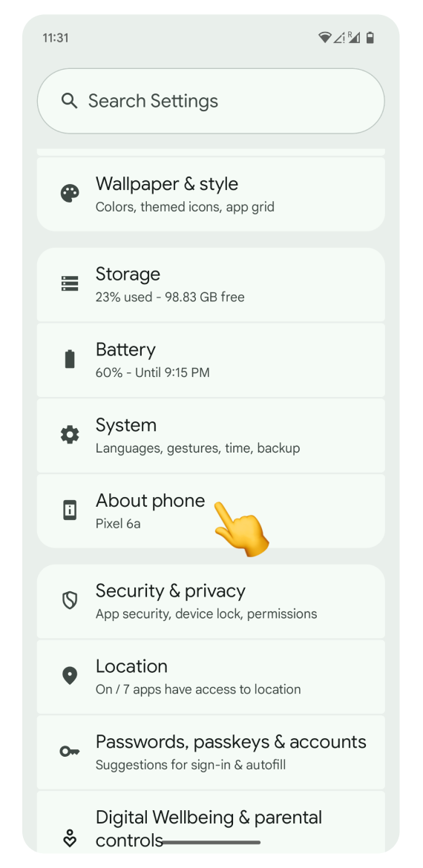Tap the About phone info icon
423x868 pixels.
[x=70, y=510]
